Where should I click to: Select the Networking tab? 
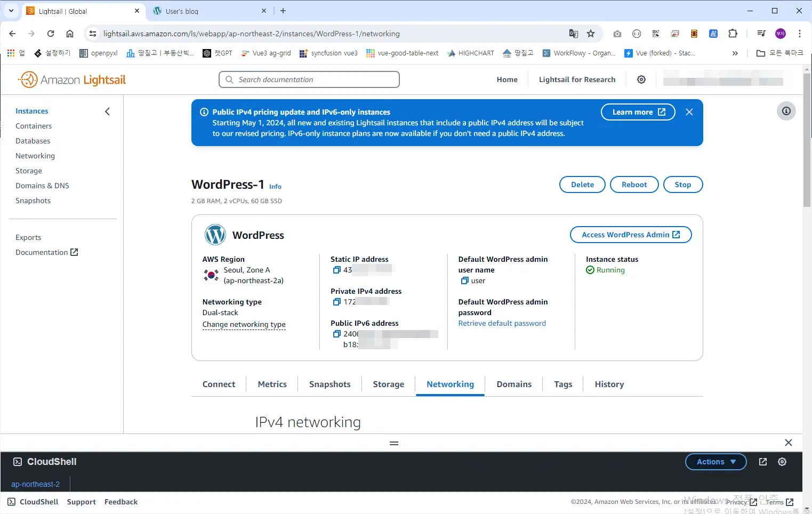[x=450, y=384]
